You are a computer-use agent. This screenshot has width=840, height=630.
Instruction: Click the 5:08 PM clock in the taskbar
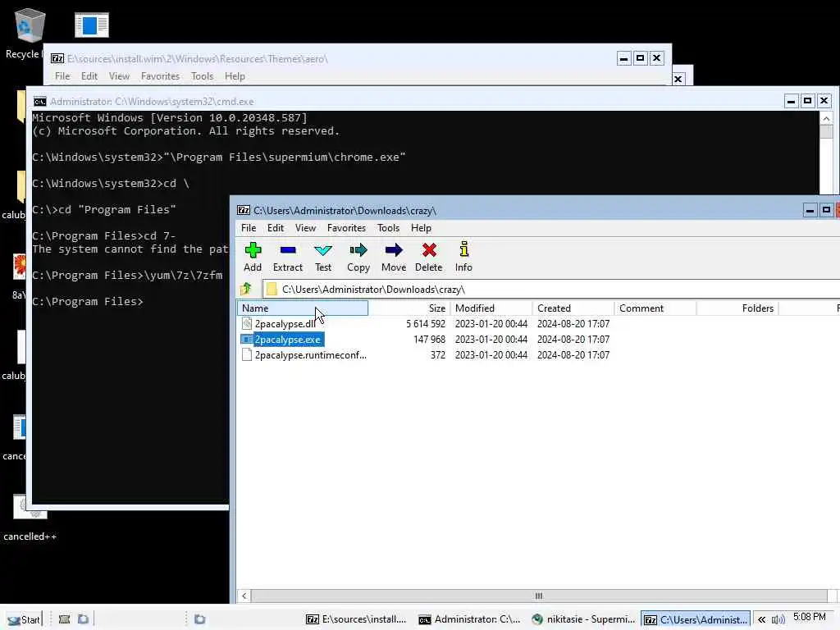click(x=810, y=617)
